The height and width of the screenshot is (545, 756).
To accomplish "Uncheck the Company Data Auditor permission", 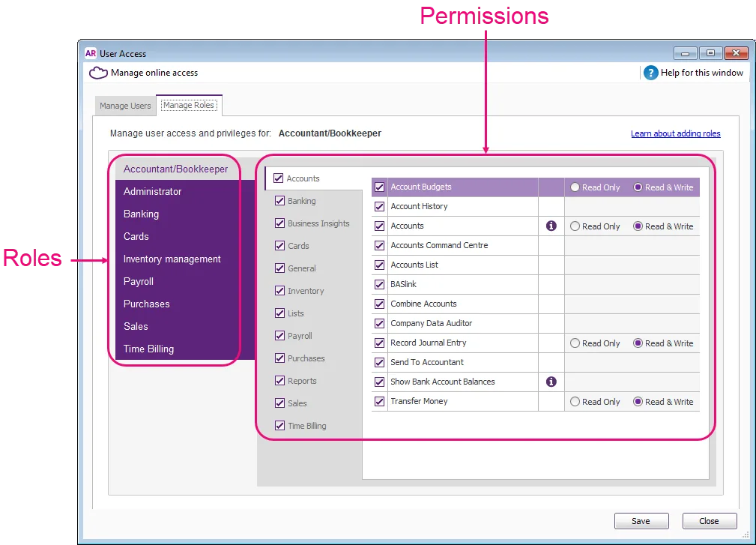I will tap(379, 323).
